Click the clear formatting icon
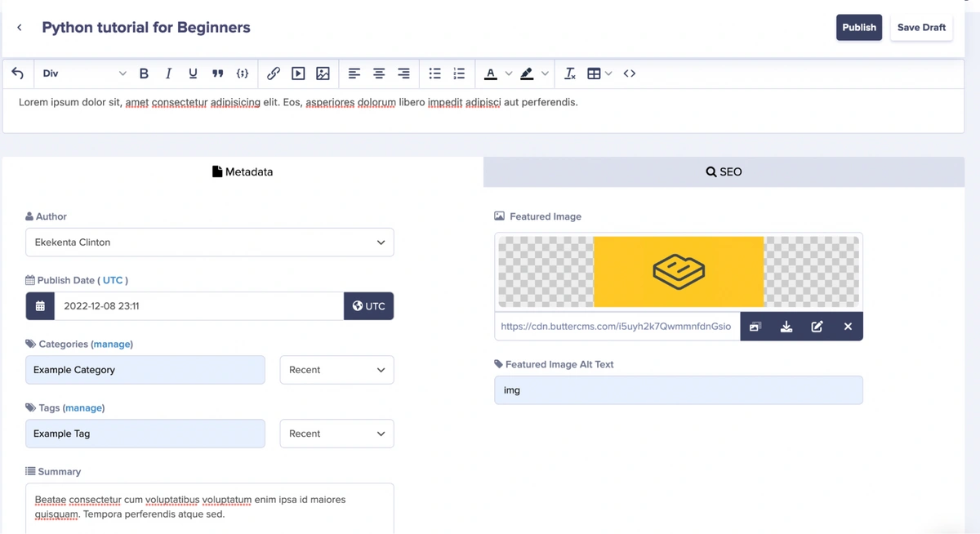 coord(570,73)
